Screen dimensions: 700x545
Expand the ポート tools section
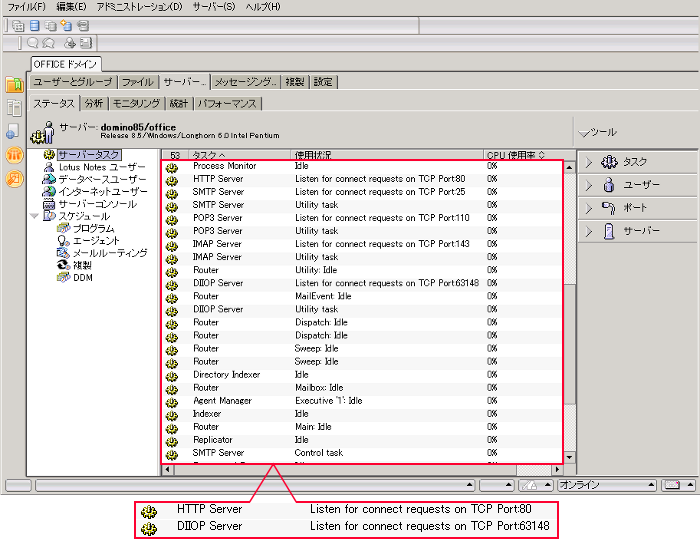pos(589,208)
